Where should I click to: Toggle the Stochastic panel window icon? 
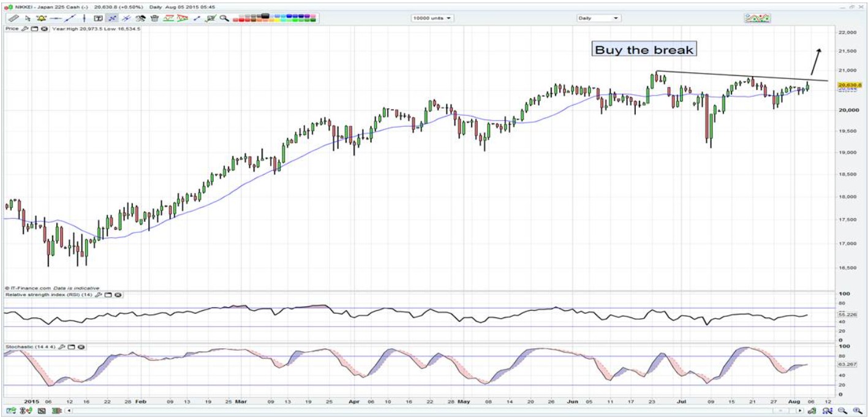coord(70,347)
